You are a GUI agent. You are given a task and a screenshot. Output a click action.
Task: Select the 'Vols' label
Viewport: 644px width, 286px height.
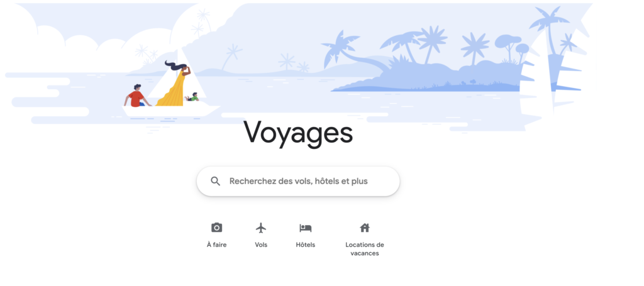coord(261,245)
